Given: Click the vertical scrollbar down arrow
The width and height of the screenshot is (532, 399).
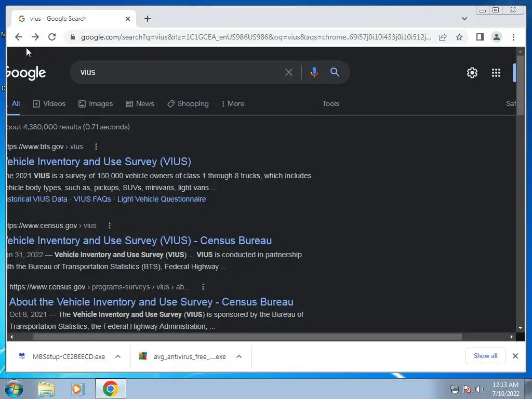Looking at the screenshot, I should 520,328.
